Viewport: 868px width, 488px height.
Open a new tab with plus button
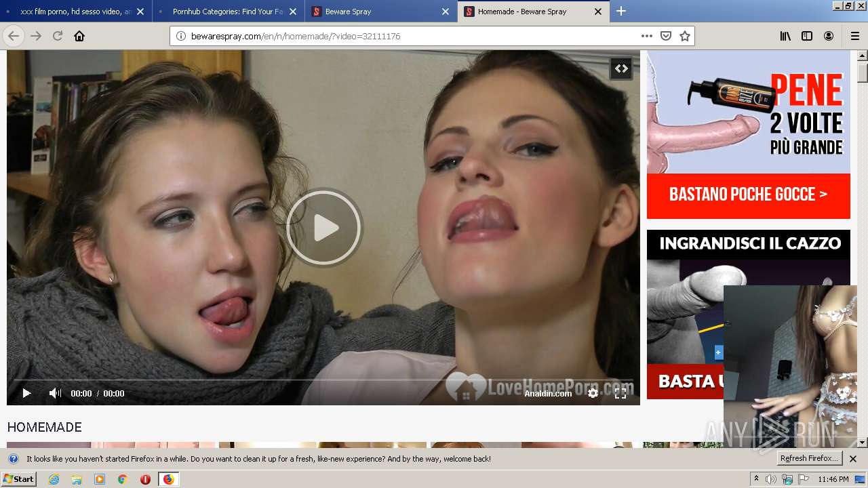(621, 12)
